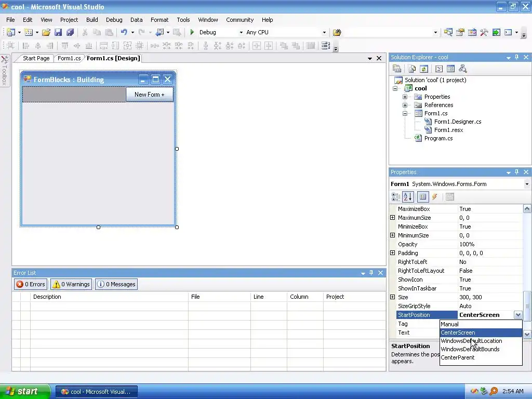532x399 pixels.
Task: Click the Open File folder icon
Action: (x=46, y=32)
